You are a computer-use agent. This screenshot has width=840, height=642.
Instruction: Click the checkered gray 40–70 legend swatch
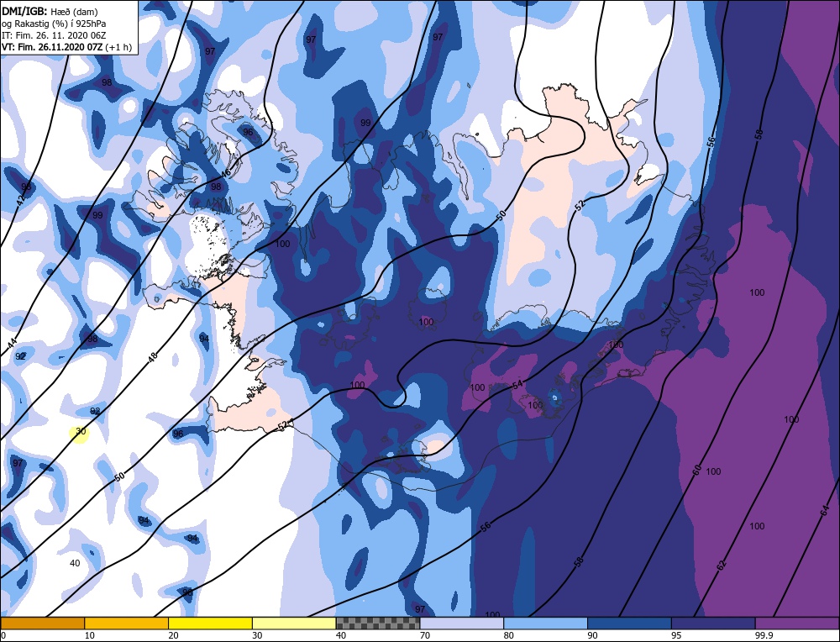(x=378, y=623)
